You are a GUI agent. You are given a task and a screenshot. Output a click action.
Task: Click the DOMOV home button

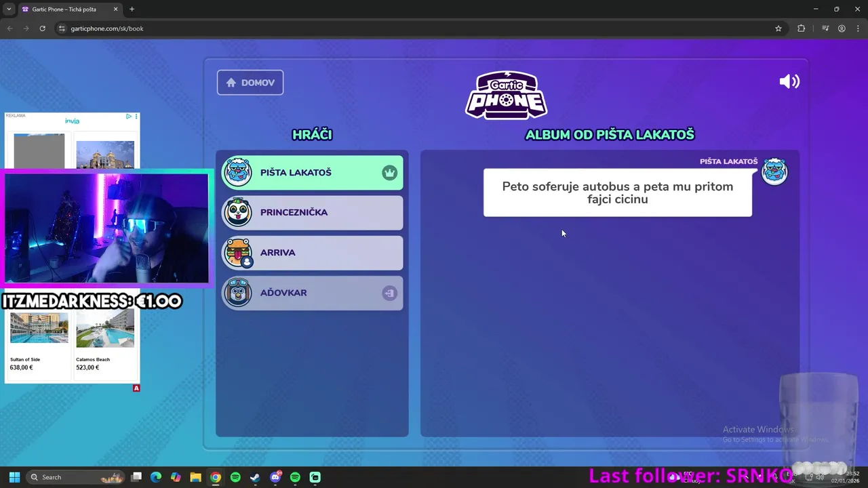(250, 83)
